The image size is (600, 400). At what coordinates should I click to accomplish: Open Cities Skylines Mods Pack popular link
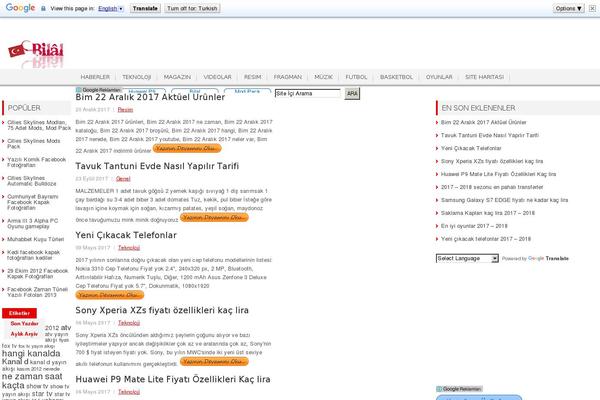(x=34, y=144)
